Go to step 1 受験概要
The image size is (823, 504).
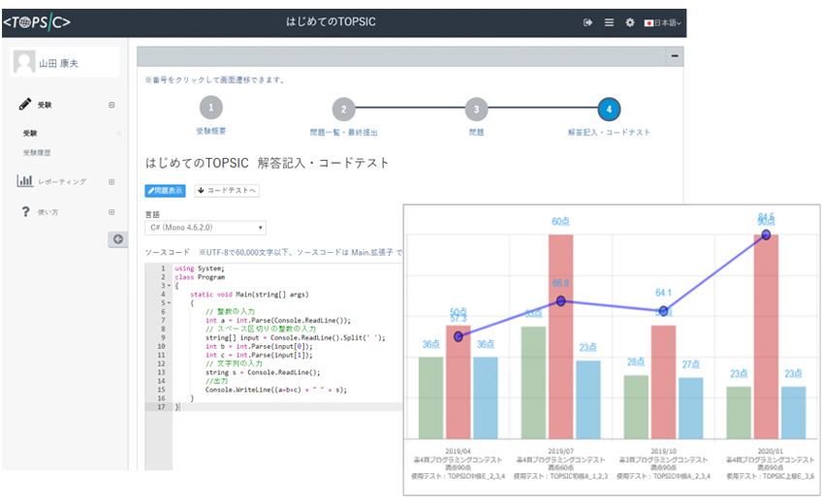coord(210,110)
